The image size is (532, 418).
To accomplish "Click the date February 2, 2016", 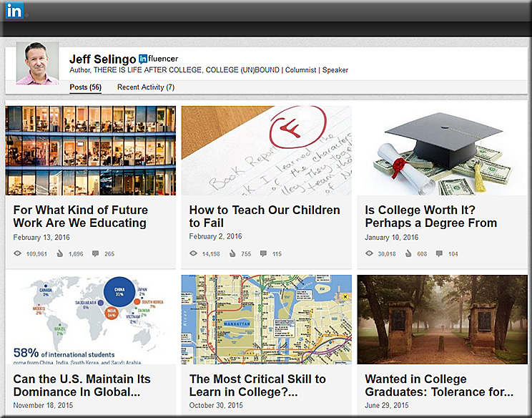I will click(215, 236).
